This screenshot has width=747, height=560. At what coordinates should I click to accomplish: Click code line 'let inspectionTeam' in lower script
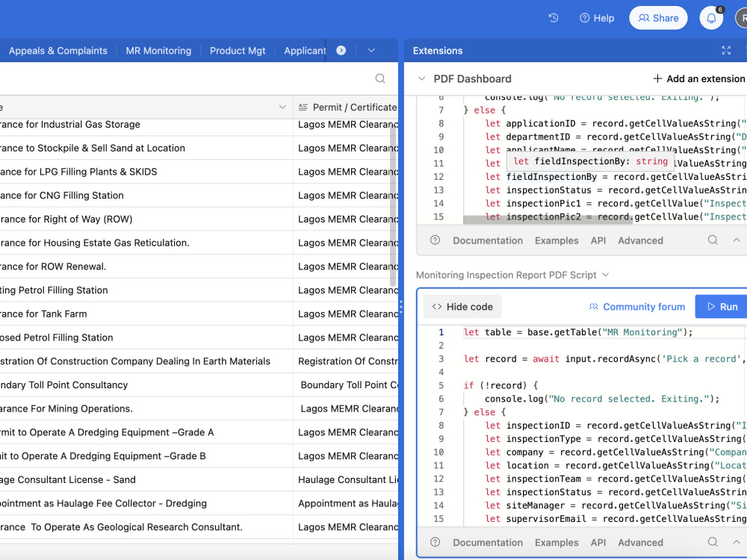click(x=616, y=479)
